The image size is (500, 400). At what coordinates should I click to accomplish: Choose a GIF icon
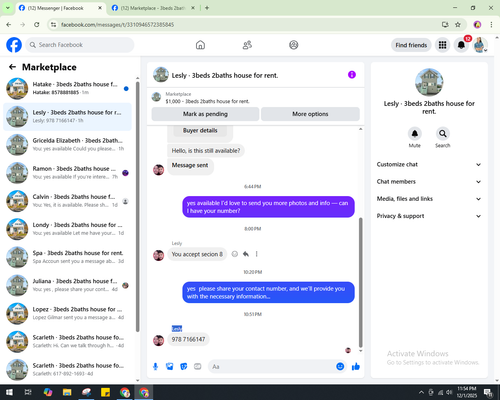tap(198, 367)
